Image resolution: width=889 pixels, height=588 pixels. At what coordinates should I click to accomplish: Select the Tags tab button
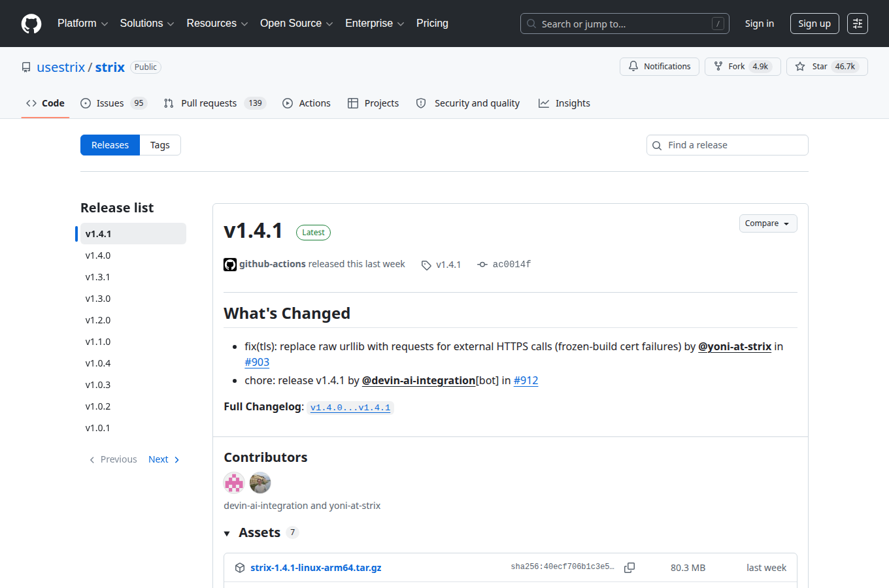[x=160, y=145]
